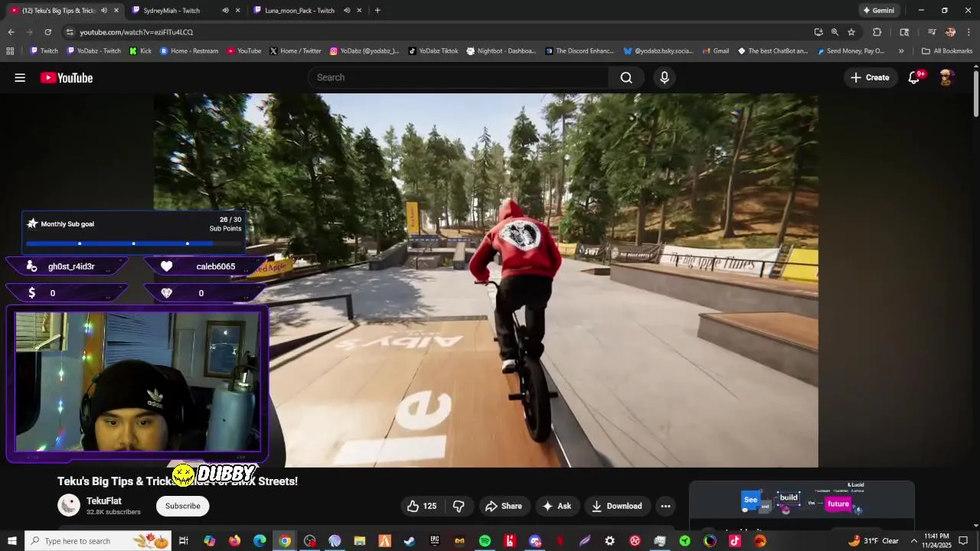
Task: Open a new browser tab
Action: point(377,11)
